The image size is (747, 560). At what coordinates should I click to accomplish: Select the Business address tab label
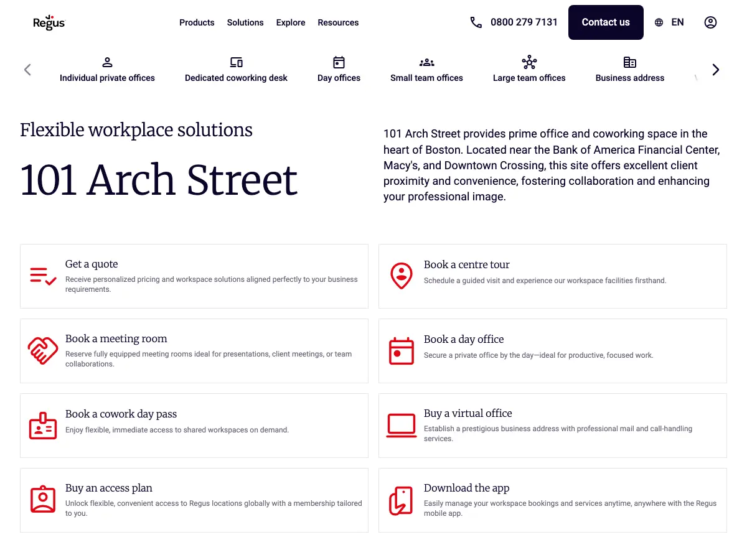[x=630, y=78]
